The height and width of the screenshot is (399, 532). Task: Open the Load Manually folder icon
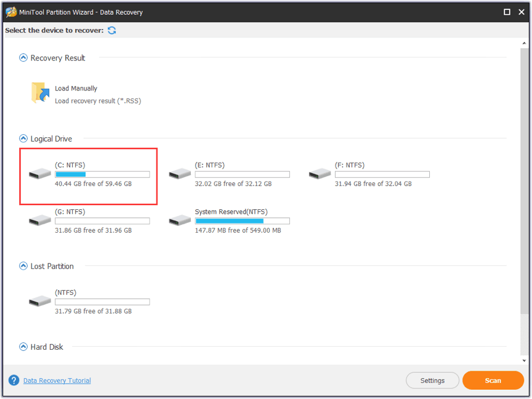coord(40,93)
